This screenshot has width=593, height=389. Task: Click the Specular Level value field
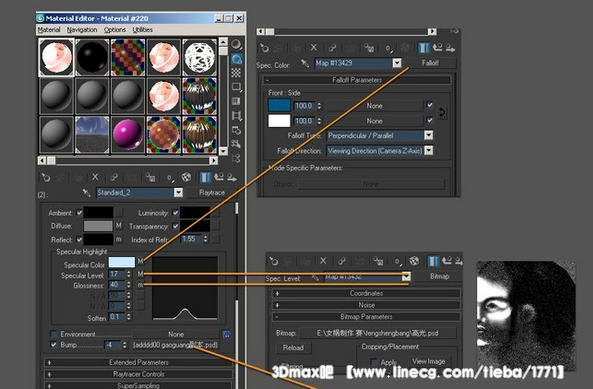click(x=117, y=274)
